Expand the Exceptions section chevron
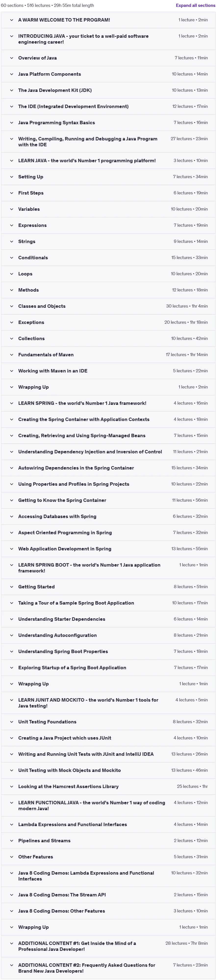The height and width of the screenshot is (980, 216). click(12, 322)
